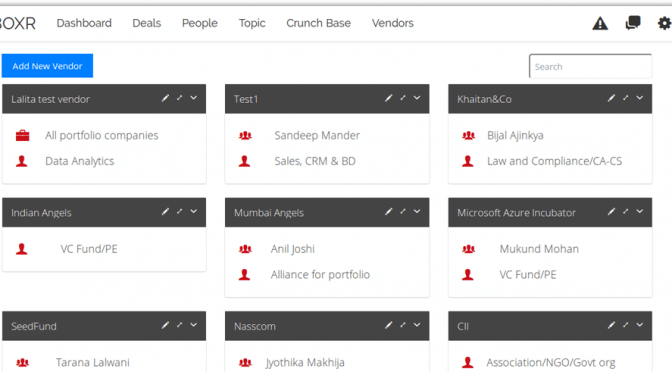
Task: Click the Microsoft Azure Incubator card title
Action: coord(516,213)
